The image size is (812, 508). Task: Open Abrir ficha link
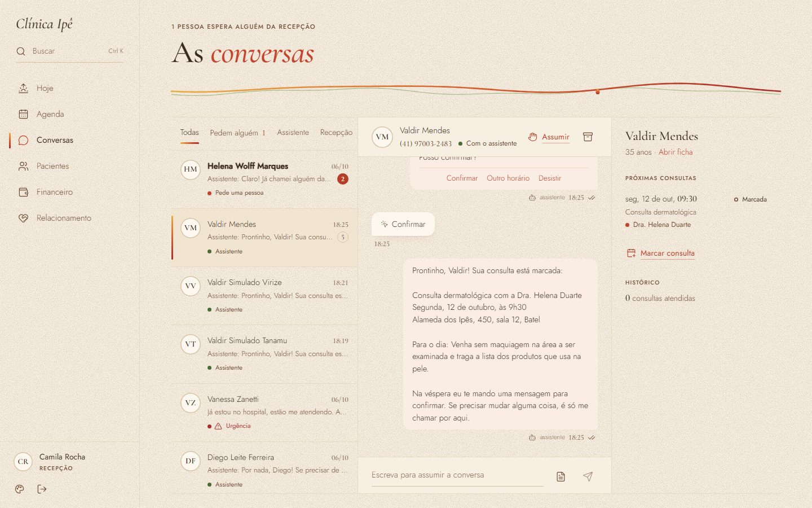(x=676, y=152)
